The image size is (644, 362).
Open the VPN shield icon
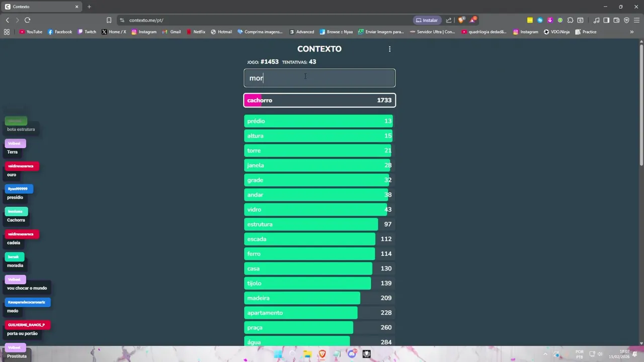pos(626,20)
